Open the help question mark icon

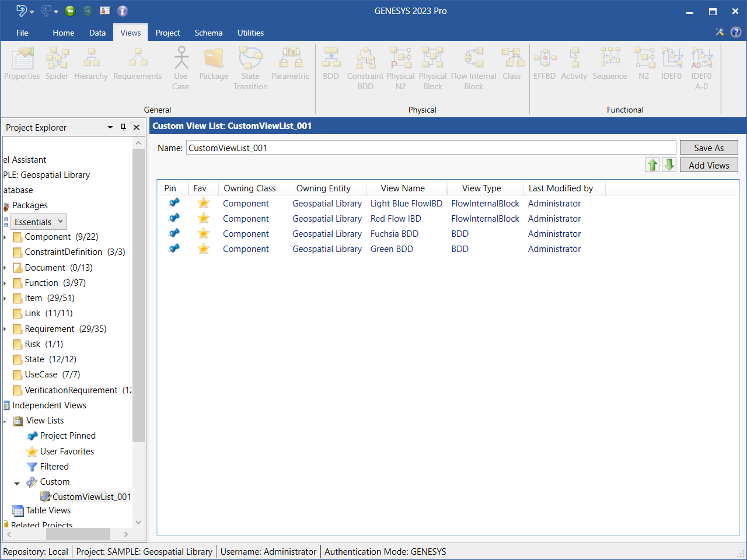coord(736,32)
